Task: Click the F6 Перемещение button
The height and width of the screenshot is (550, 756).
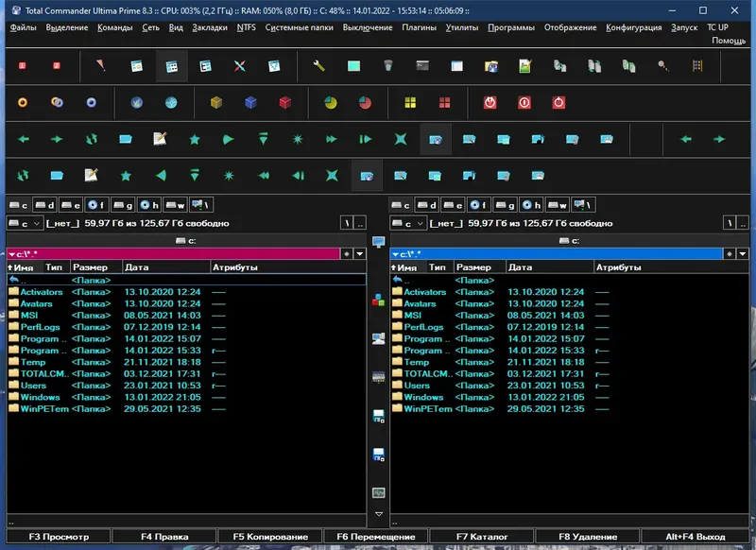Action: coord(375,537)
